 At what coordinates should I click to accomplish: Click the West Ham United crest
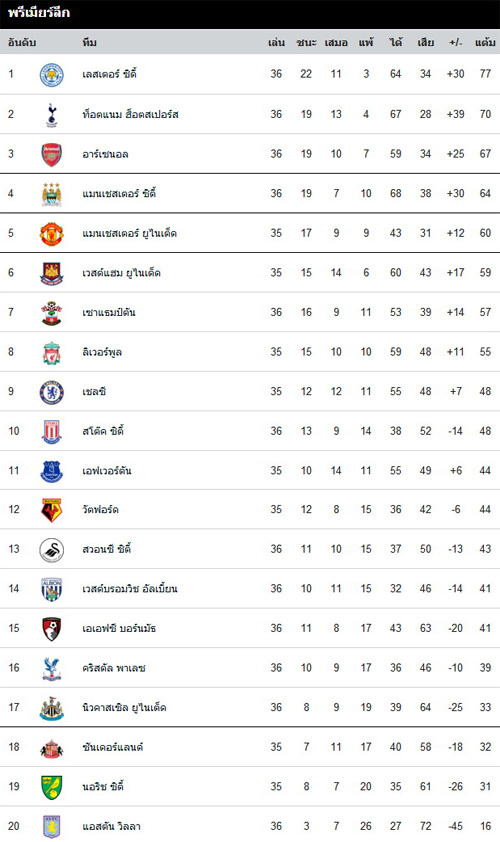[x=52, y=273]
